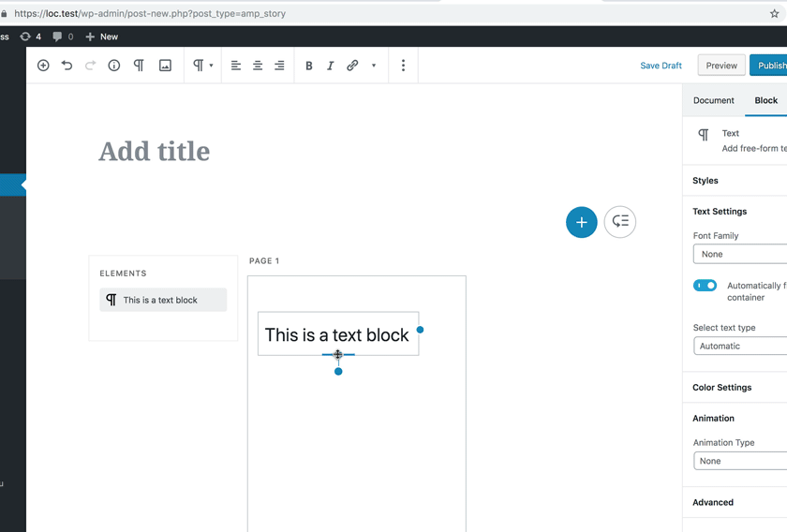This screenshot has width=787, height=532.
Task: Click Save Draft
Action: [661, 66]
